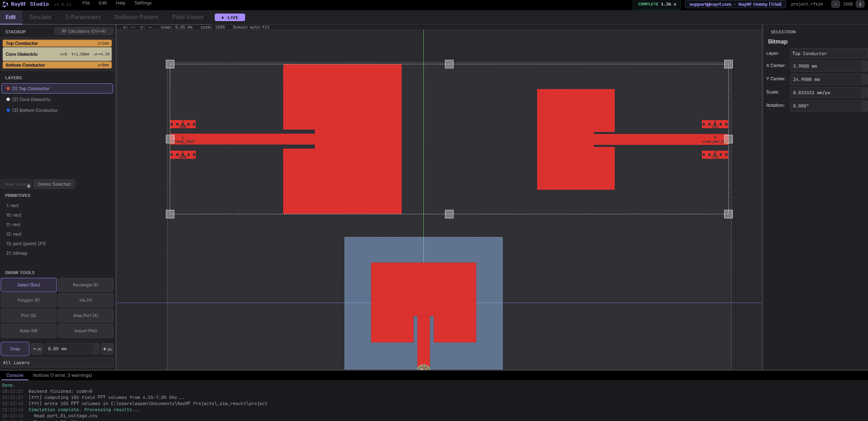This screenshot has width=868, height=421.
Task: Click the zoom-in button right of 100%
Action: 860,4
